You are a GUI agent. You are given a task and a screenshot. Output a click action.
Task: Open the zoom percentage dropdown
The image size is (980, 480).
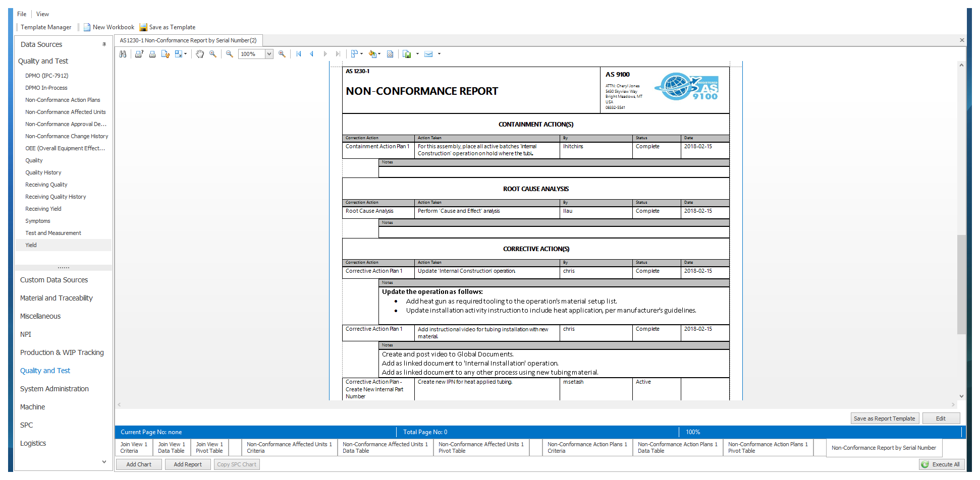(269, 54)
